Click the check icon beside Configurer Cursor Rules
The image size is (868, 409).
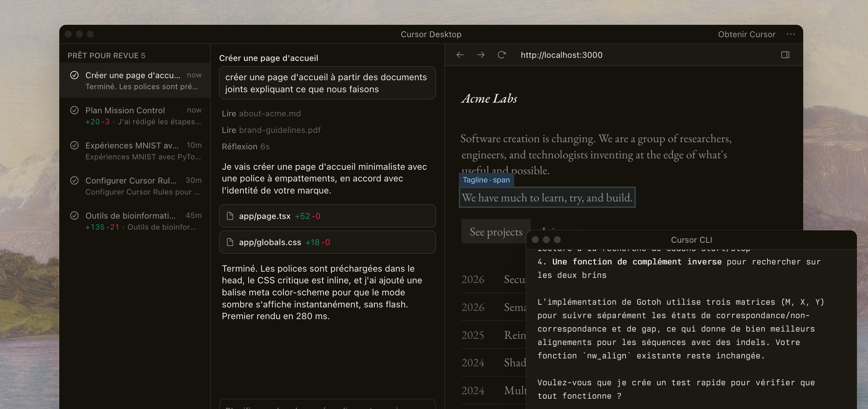click(x=74, y=181)
